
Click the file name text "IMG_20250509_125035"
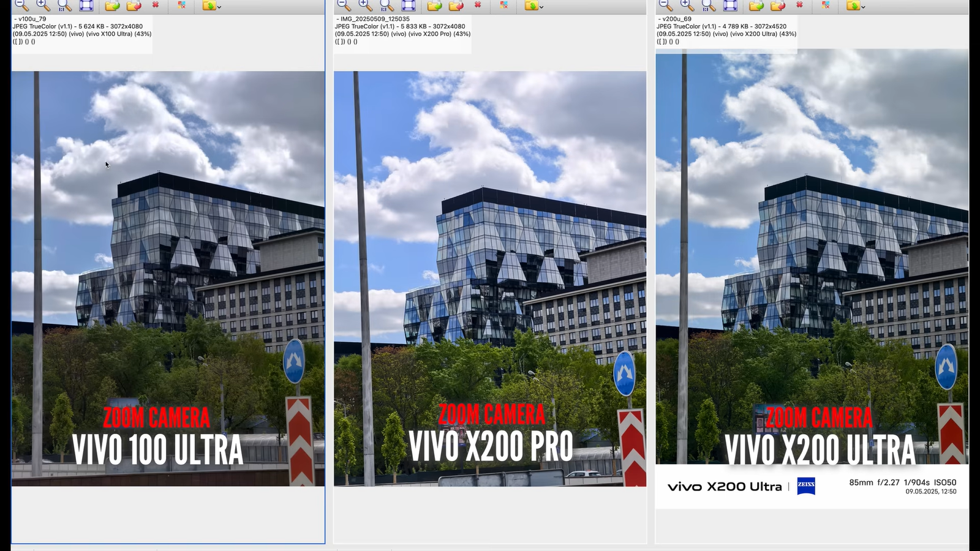[x=375, y=19]
